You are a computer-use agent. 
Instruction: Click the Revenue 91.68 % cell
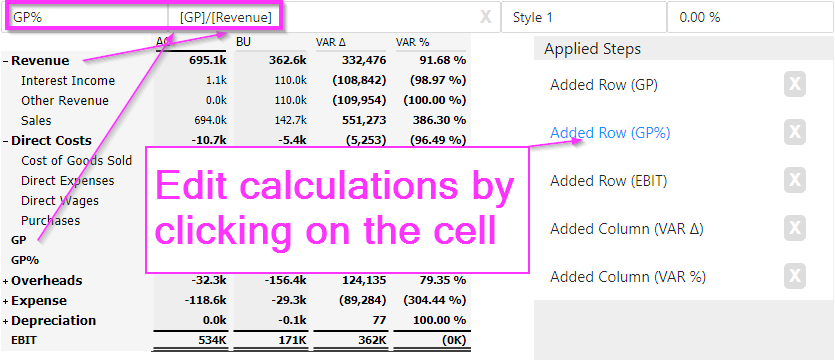tap(442, 61)
